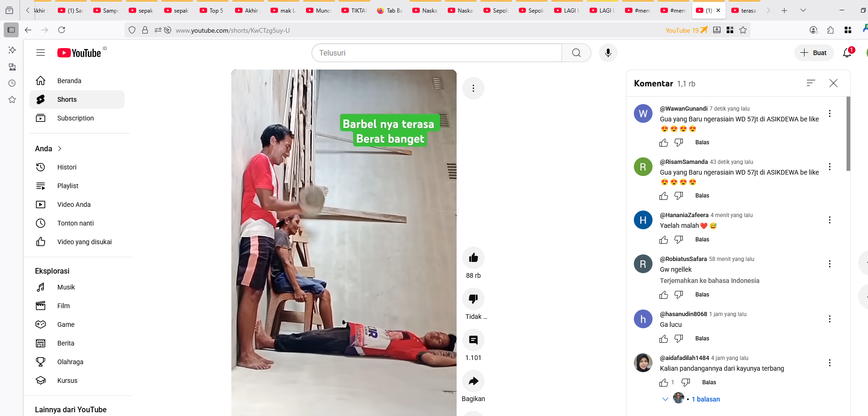Explore Musik category

(77, 287)
